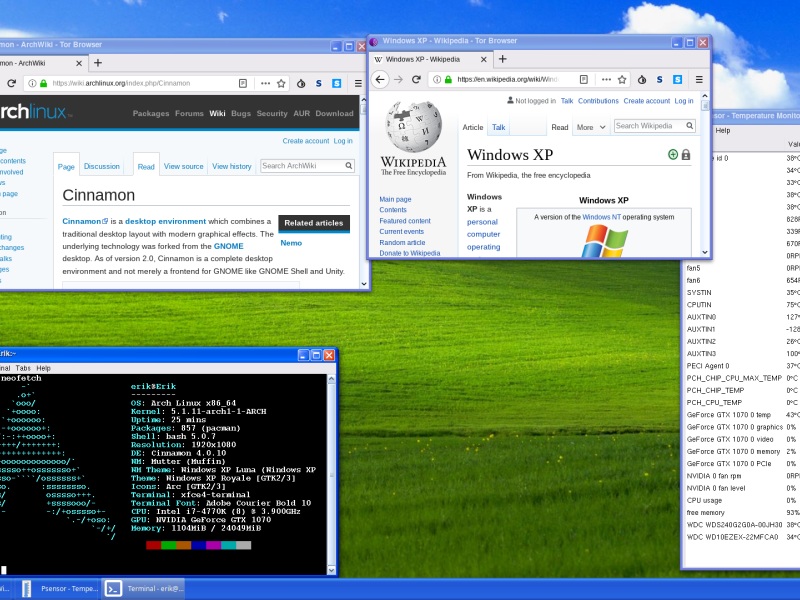
Task: Open Help menu in the terminal
Action: (x=43, y=368)
